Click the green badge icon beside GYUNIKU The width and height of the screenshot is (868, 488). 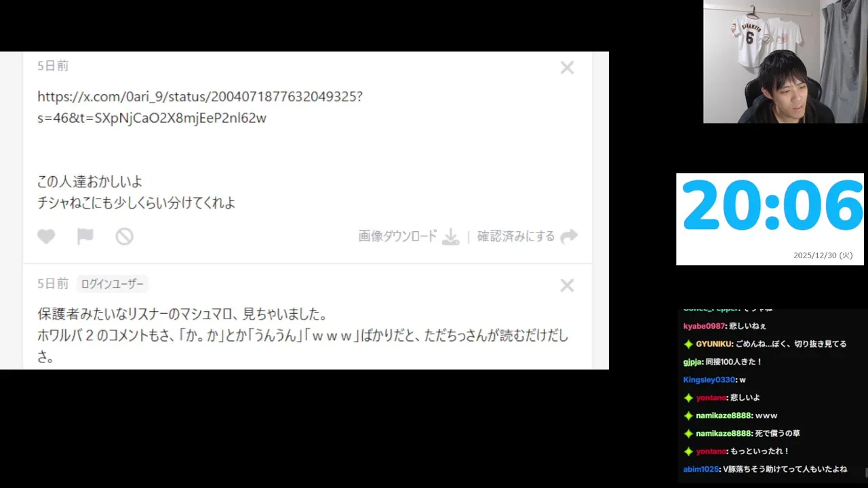click(688, 344)
